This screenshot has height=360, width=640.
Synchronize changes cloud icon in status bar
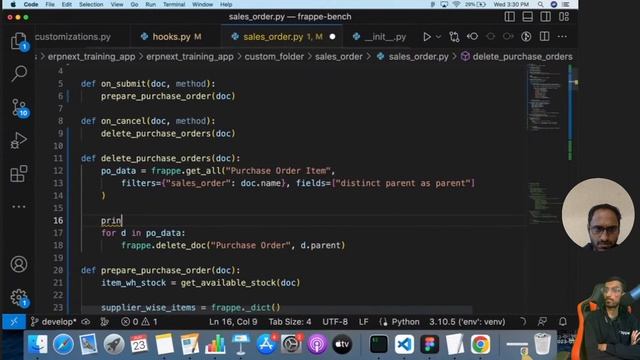coord(86,322)
